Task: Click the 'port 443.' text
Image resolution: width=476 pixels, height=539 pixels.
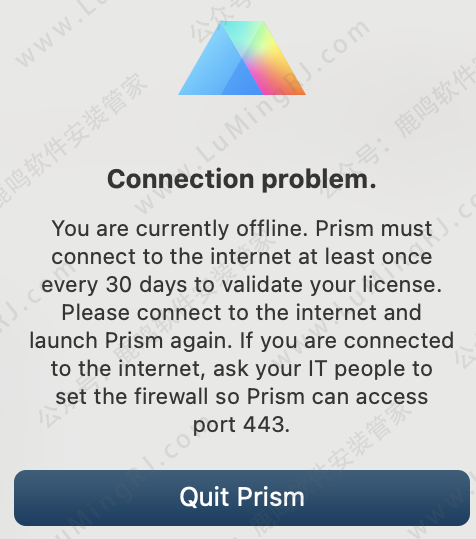Action: click(x=242, y=425)
